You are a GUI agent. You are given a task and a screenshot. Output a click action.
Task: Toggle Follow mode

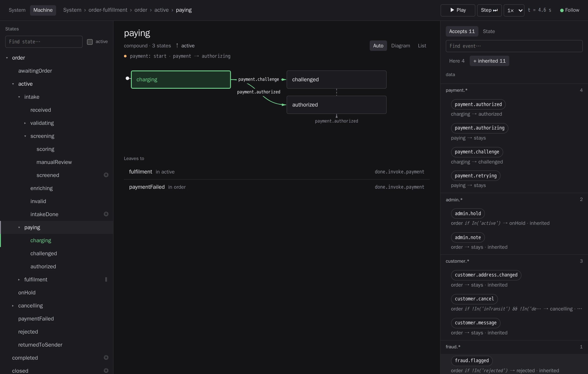(x=570, y=10)
